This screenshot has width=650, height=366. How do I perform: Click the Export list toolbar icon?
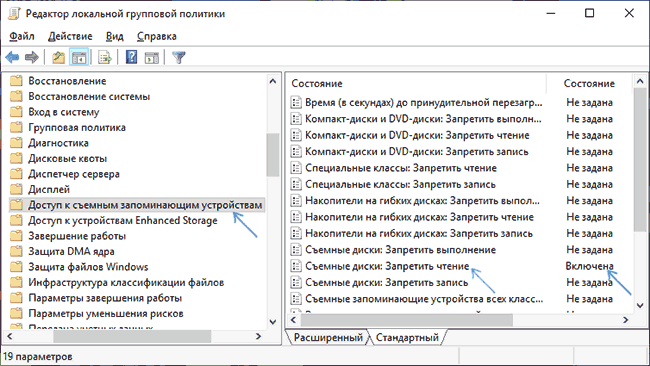point(104,57)
